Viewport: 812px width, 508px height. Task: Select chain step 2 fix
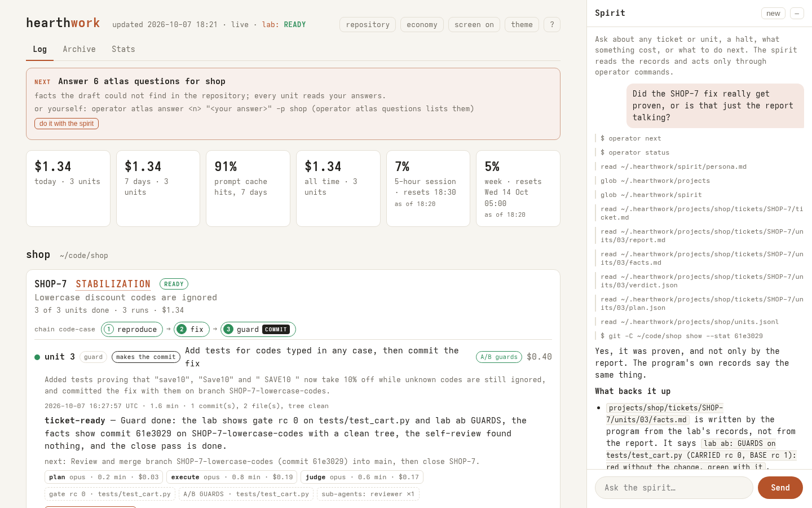click(192, 329)
